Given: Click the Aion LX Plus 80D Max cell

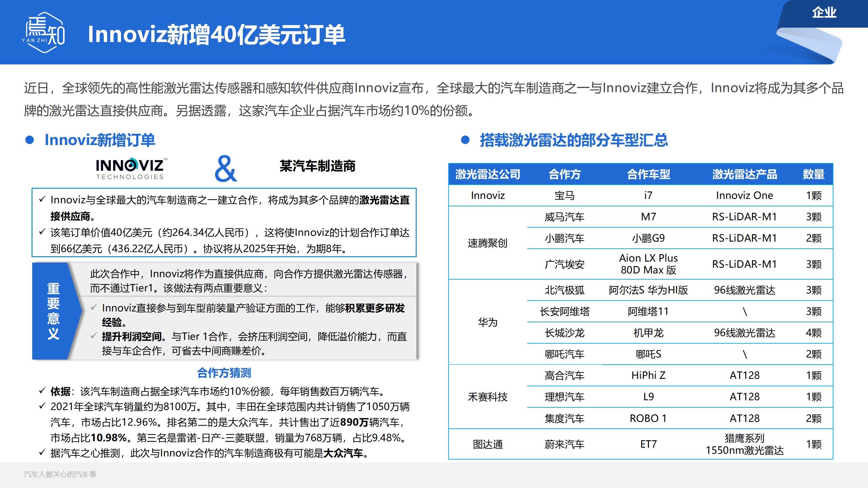Looking at the screenshot, I should coord(648,264).
